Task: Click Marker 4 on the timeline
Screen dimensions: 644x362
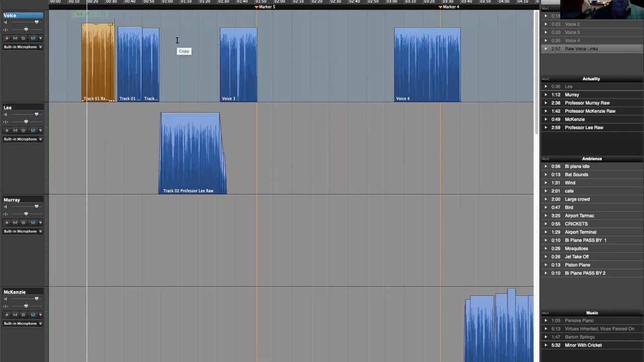Action: point(449,7)
